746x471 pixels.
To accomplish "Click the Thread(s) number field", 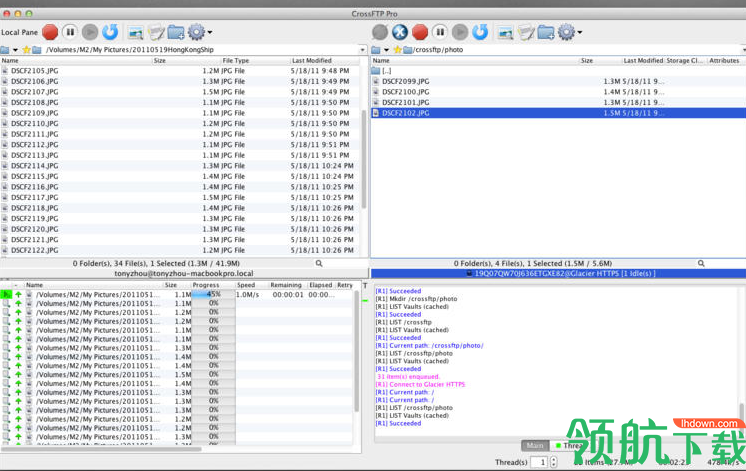I will tap(540, 462).
